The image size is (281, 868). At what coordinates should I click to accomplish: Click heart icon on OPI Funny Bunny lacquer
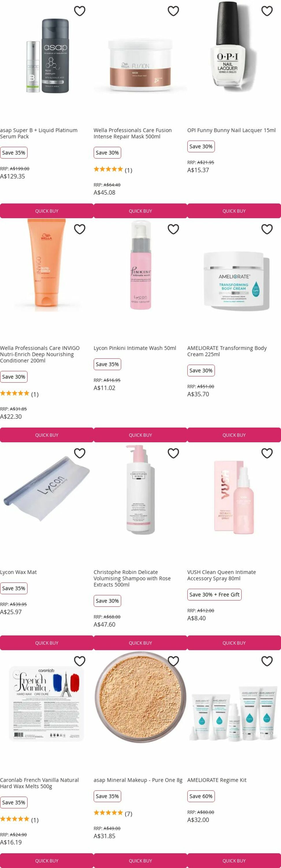click(267, 11)
